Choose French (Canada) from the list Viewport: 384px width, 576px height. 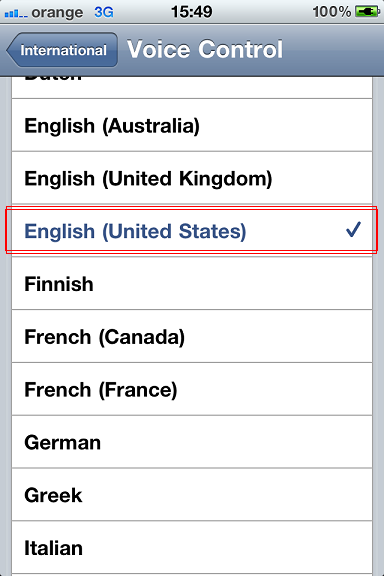point(192,336)
